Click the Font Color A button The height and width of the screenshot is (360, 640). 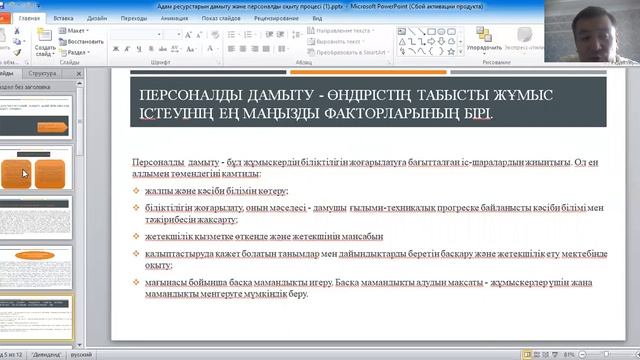click(x=210, y=49)
